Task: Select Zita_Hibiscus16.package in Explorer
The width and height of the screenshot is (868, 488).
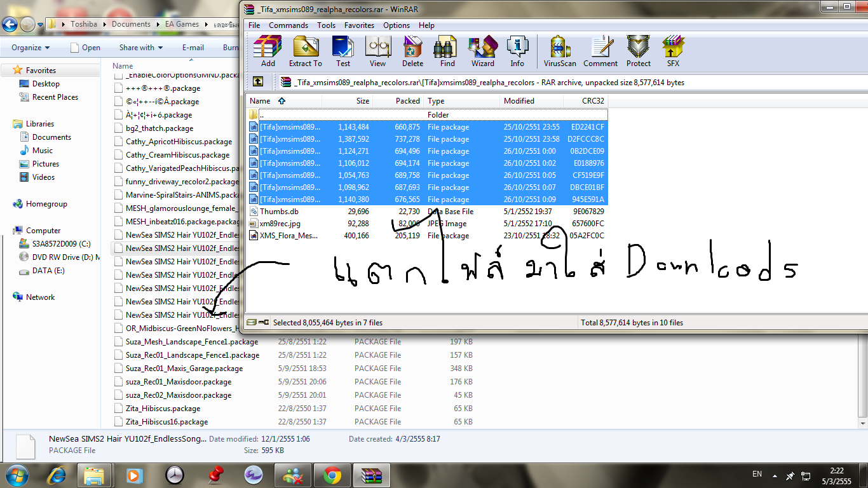Action: pos(166,422)
